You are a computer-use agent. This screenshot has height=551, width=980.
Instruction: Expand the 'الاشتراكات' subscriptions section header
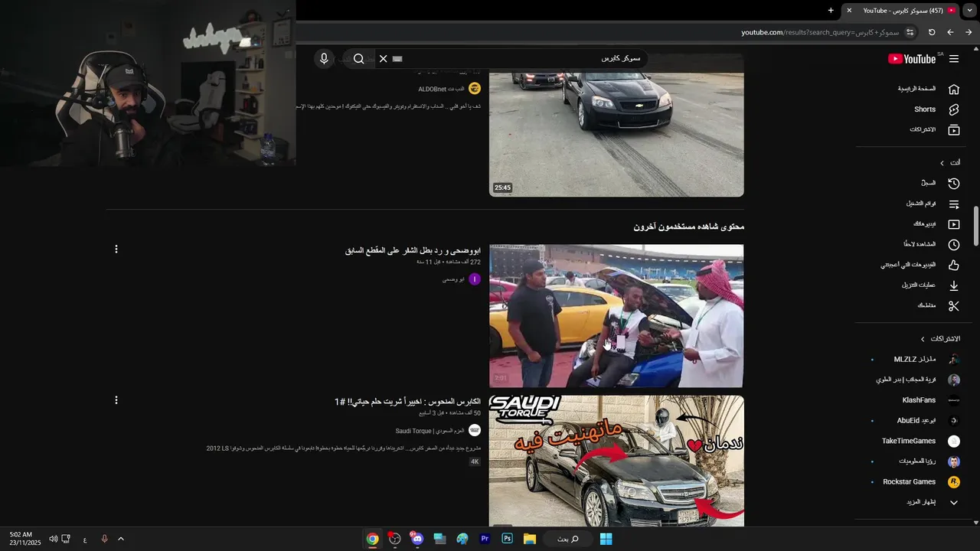pos(941,339)
